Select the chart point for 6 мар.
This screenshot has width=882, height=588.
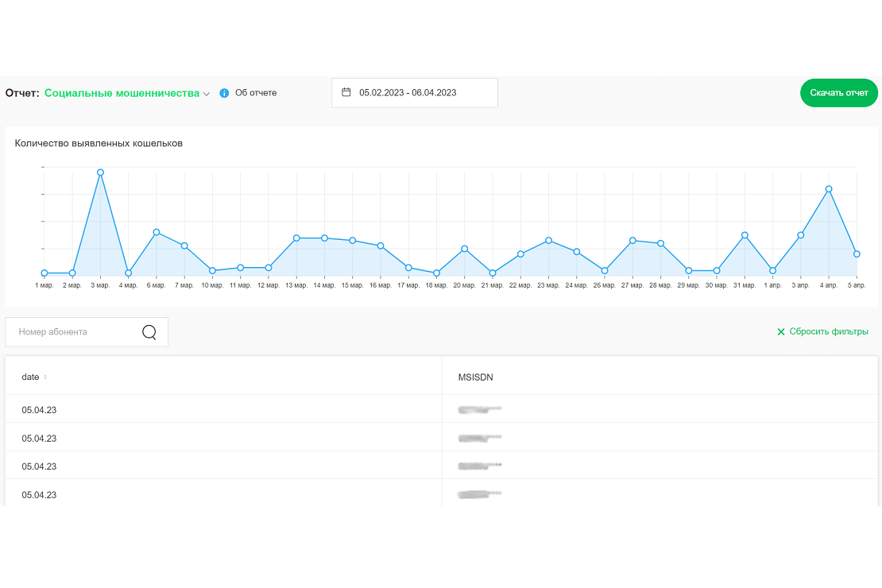tap(157, 232)
